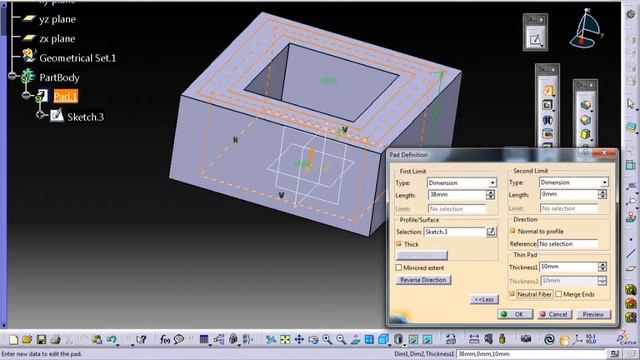Click the Pad Definition help question mark
The height and width of the screenshot is (360, 640).
585,153
